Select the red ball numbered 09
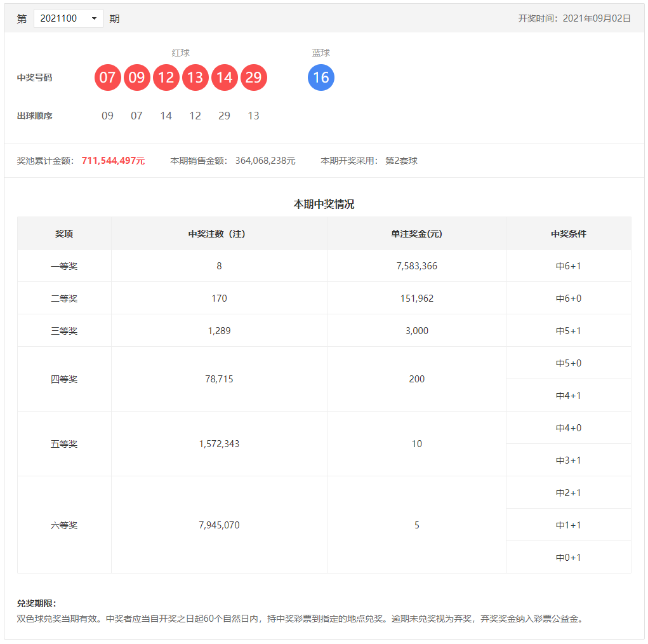 tap(137, 77)
